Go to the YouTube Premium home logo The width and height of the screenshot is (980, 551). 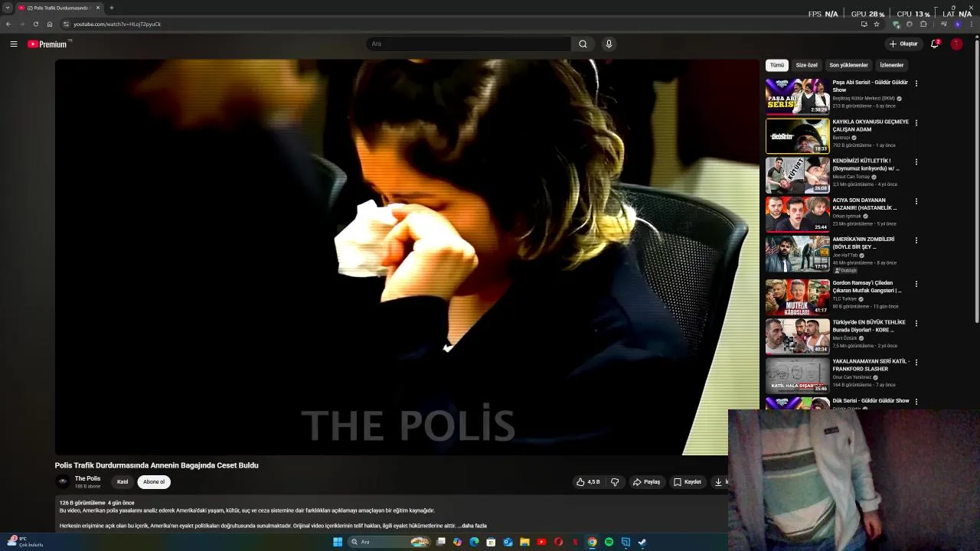point(49,44)
